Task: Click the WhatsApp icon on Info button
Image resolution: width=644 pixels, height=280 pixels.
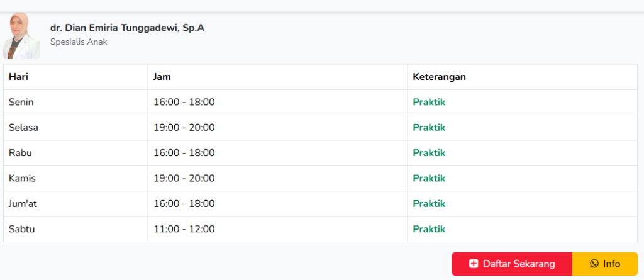Action: tap(594, 264)
